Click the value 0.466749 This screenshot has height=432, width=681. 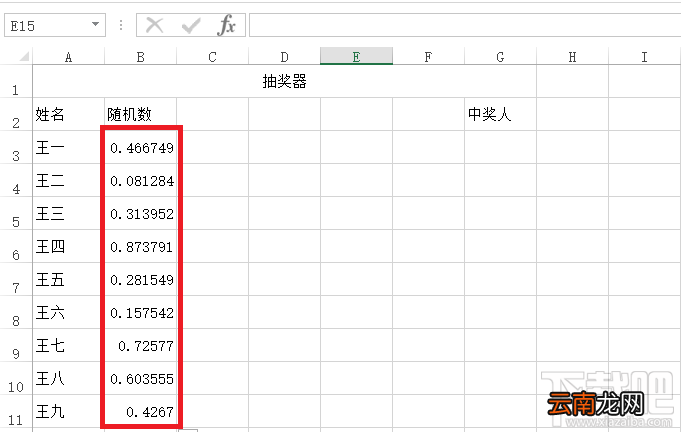coord(142,148)
